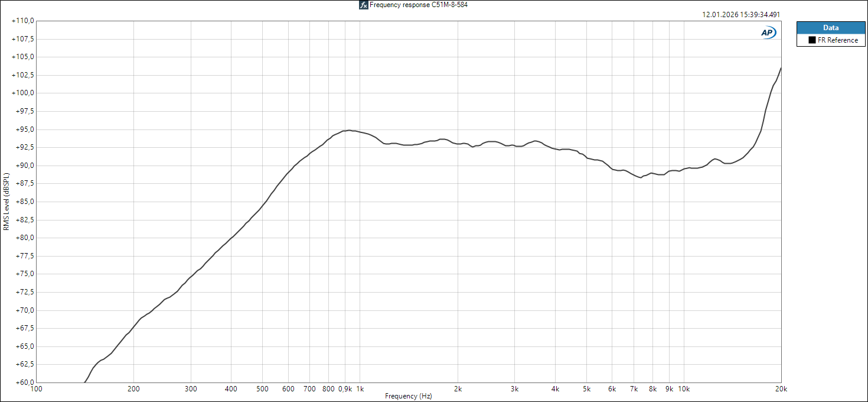Click the +92,5 y-axis value

pos(25,147)
